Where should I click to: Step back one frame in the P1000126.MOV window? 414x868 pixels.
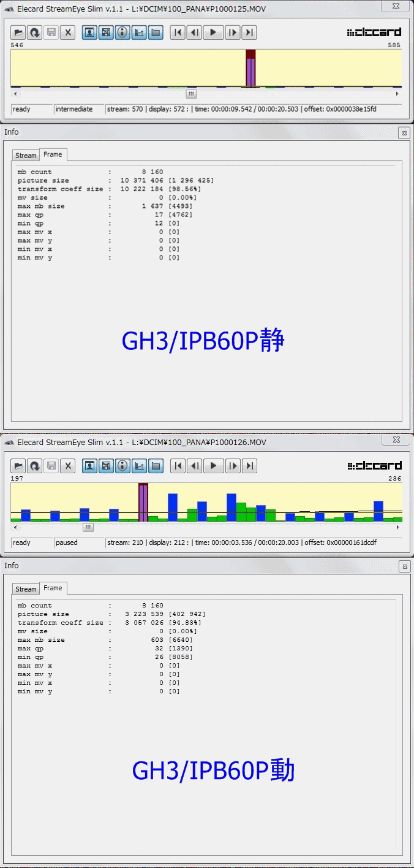point(195,466)
